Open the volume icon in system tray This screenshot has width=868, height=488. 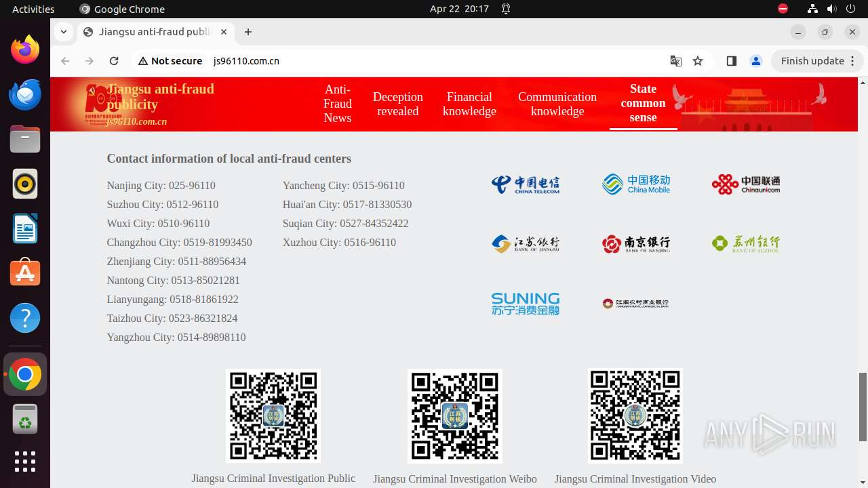[832, 9]
